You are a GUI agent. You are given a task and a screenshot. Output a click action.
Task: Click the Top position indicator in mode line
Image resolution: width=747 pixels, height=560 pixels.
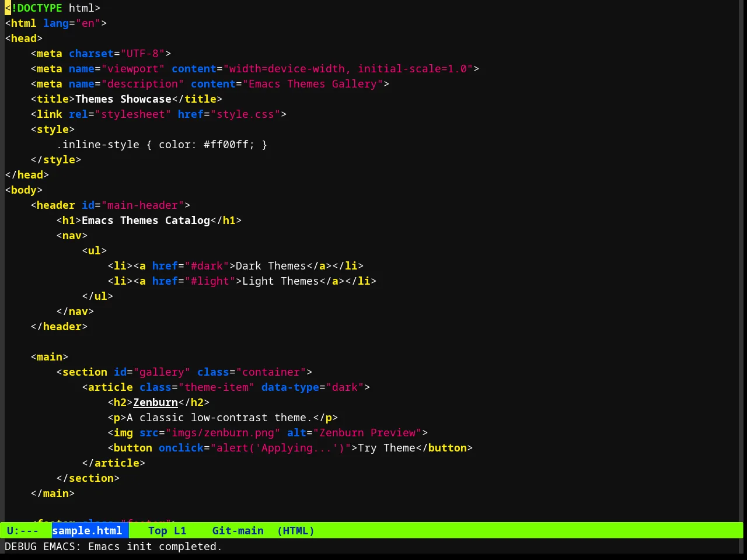click(158, 531)
